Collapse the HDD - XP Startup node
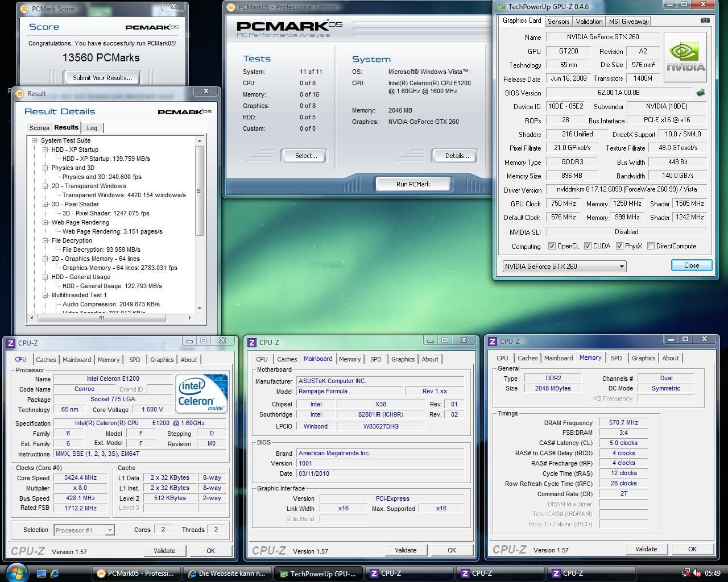The image size is (728, 582). pyautogui.click(x=45, y=149)
